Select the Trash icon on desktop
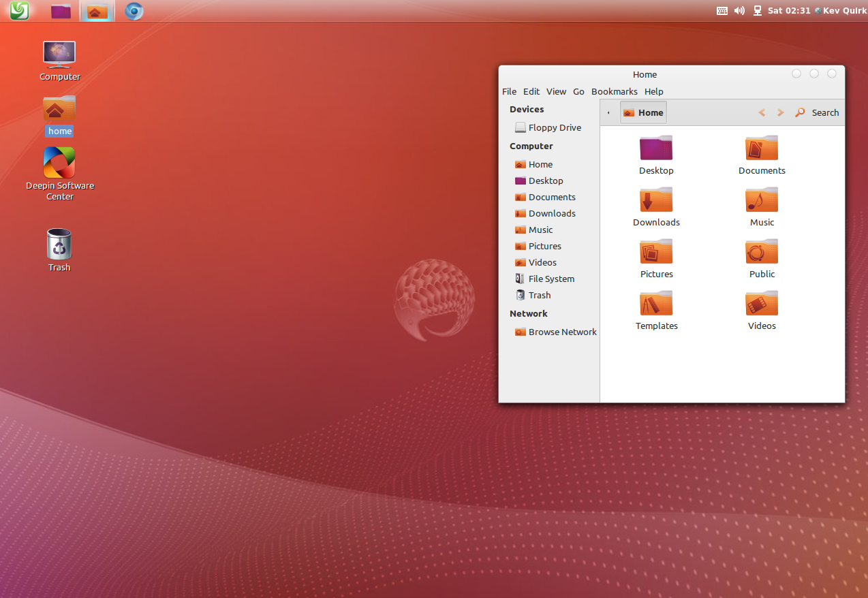The width and height of the screenshot is (868, 598). coord(59,245)
